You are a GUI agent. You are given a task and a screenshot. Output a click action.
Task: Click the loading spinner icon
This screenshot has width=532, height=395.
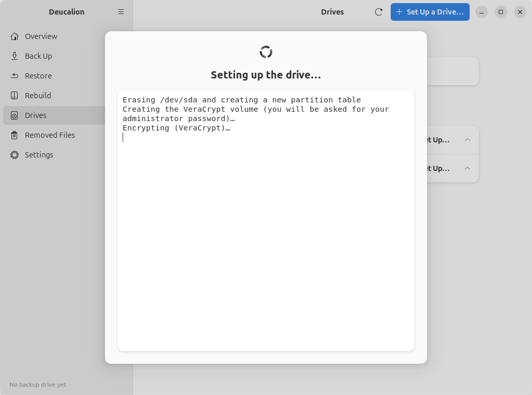tap(265, 52)
